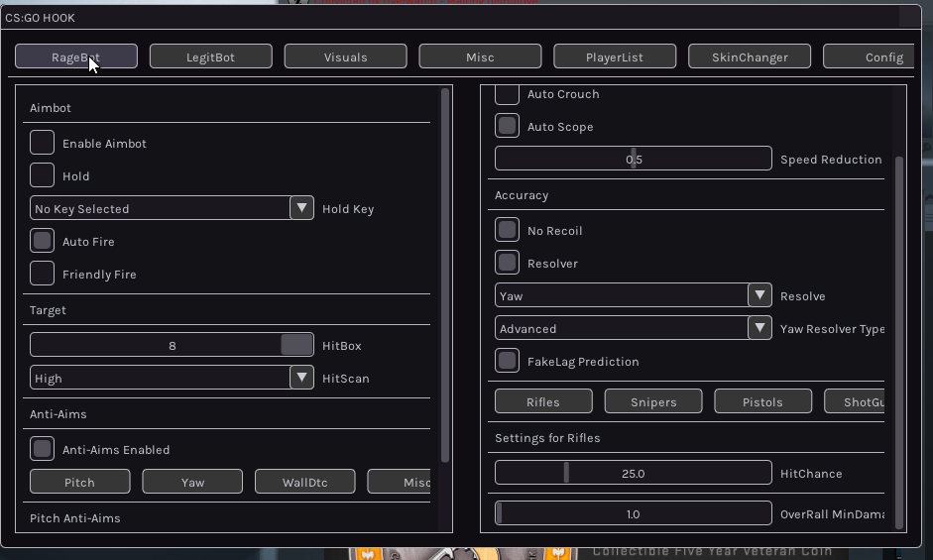Toggle the Resolver checkbox
This screenshot has width=933, height=560.
point(507,263)
